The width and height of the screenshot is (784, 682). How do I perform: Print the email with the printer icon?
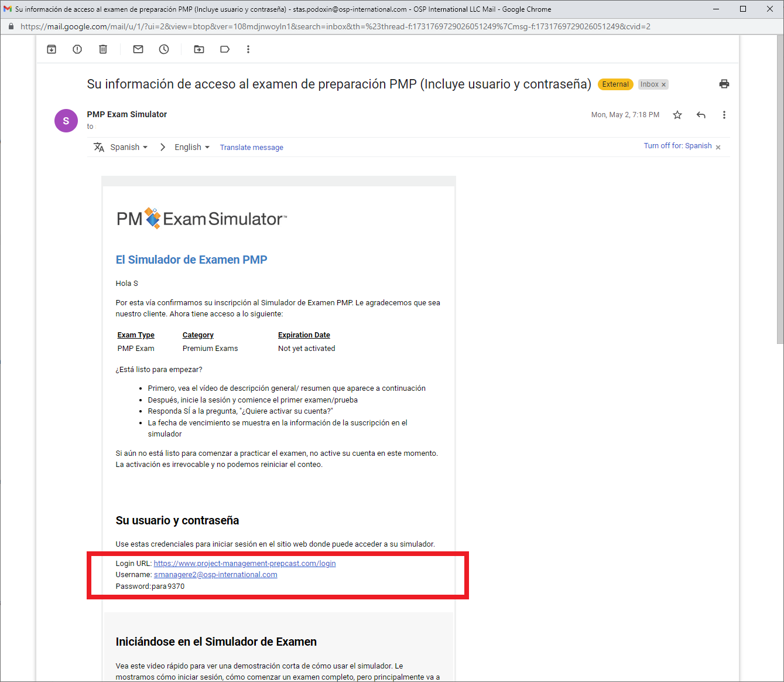click(724, 84)
